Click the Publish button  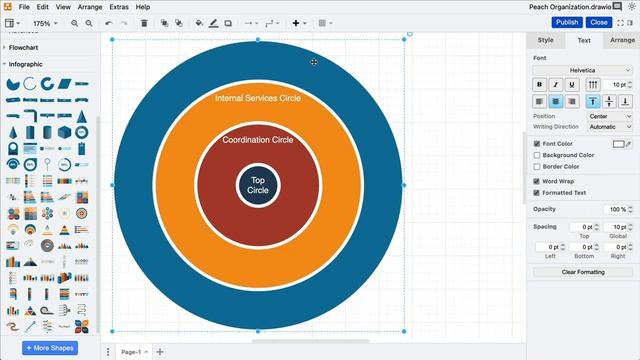(567, 22)
